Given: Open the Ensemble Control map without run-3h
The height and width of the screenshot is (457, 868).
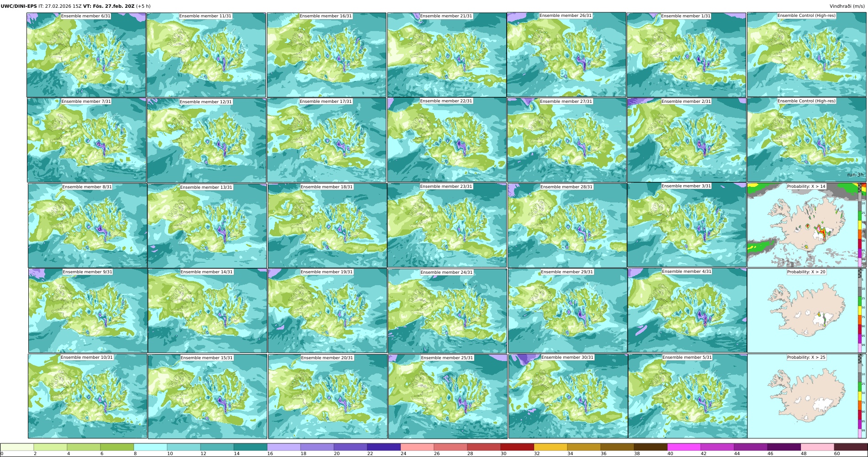Looking at the screenshot, I should click(x=806, y=54).
